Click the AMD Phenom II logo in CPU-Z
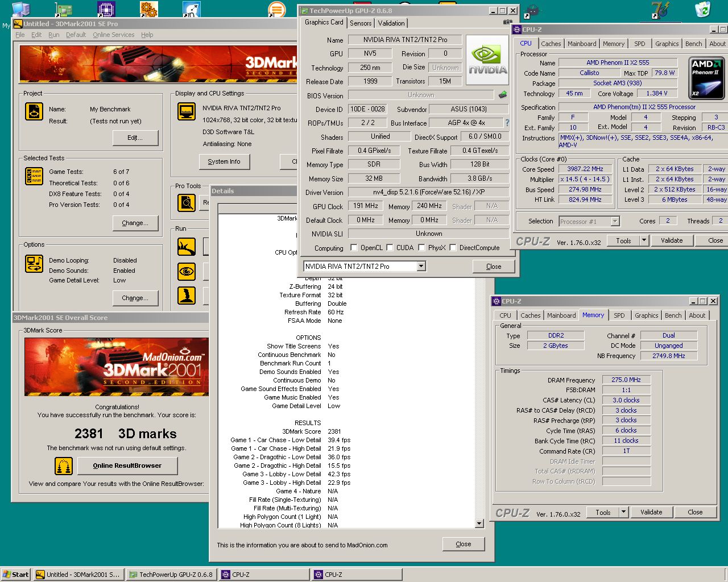 [706, 77]
